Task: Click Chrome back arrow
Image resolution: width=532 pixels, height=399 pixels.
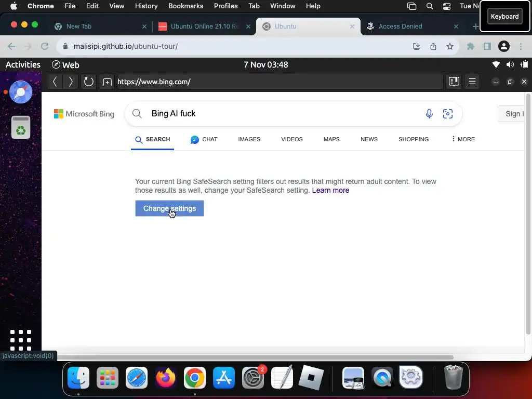Action: point(11,46)
